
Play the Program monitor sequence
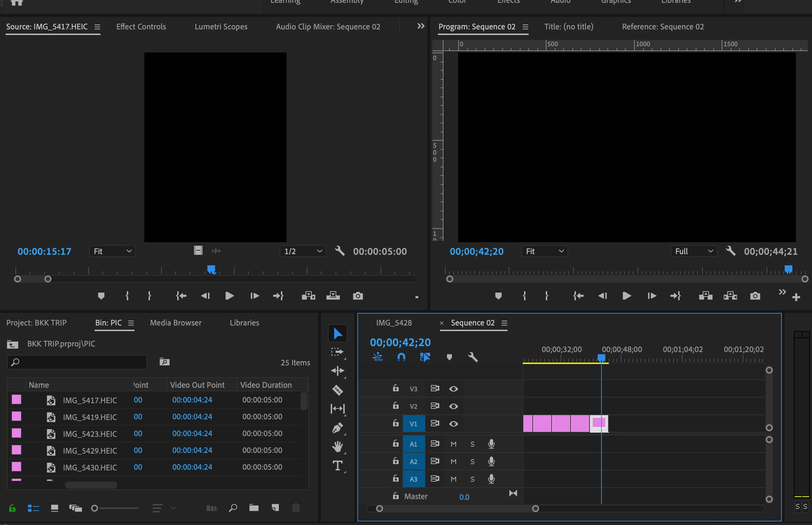(x=627, y=296)
